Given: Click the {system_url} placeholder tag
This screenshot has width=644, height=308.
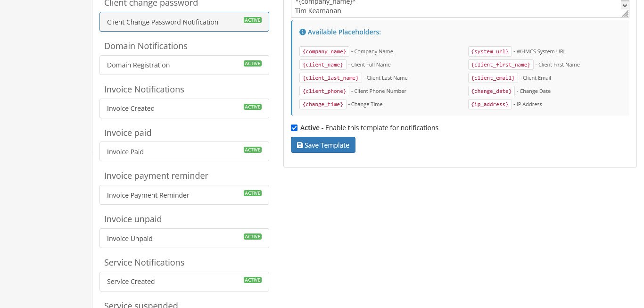Looking at the screenshot, I should point(490,51).
